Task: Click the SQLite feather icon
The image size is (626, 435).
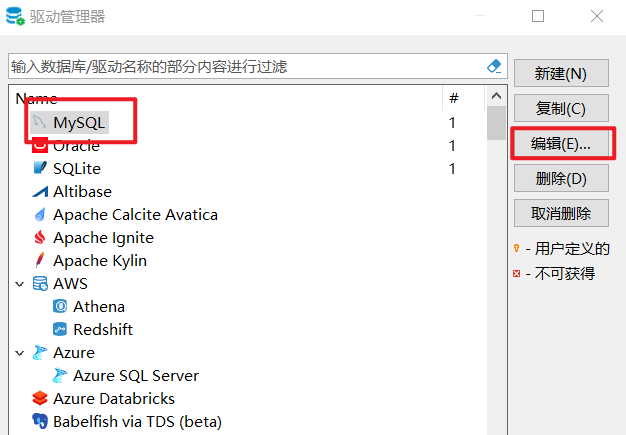Action: point(40,168)
